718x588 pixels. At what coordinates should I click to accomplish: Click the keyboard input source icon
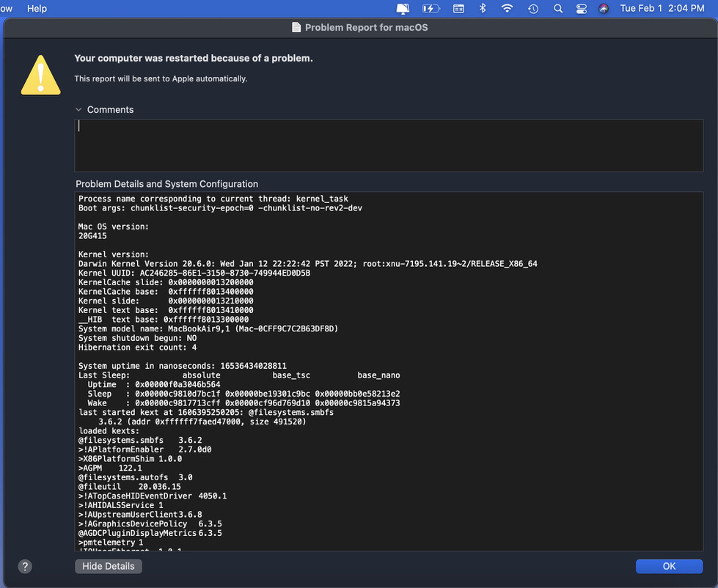[x=458, y=8]
